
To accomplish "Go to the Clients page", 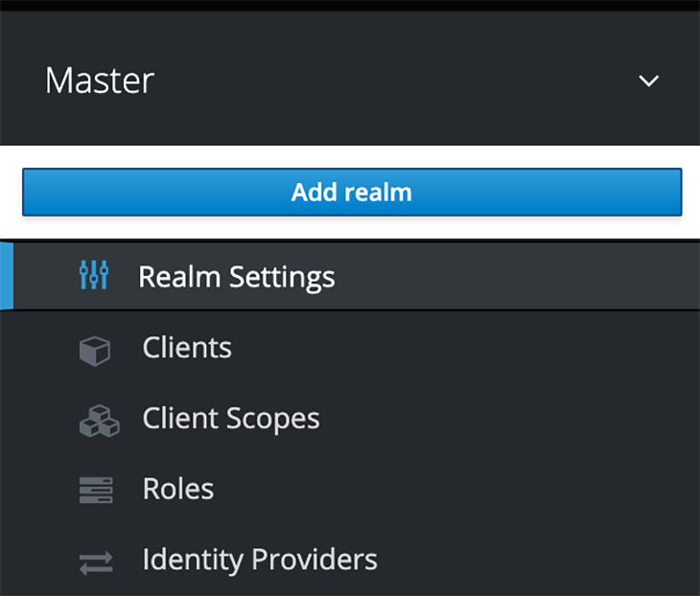I will click(x=187, y=348).
